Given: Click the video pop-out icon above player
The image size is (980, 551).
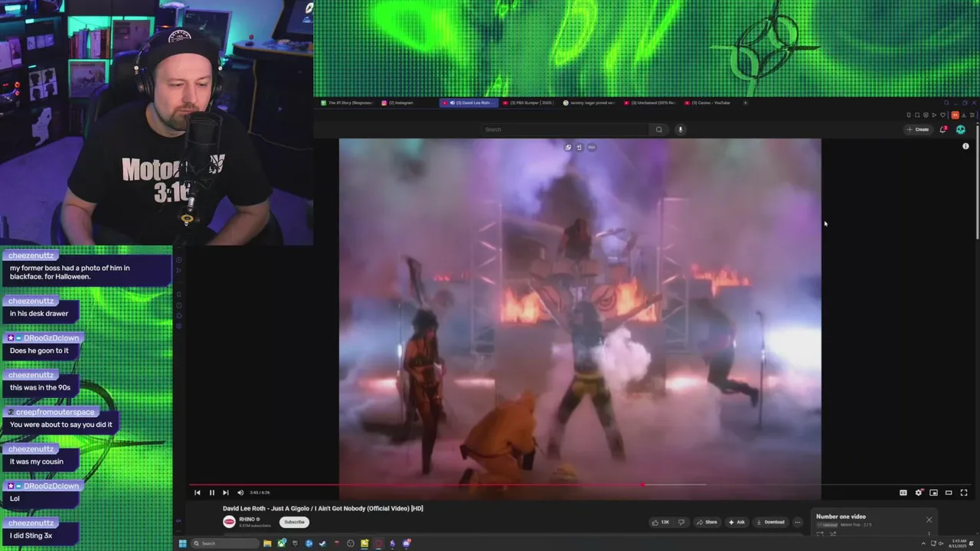Looking at the screenshot, I should click(x=568, y=147).
